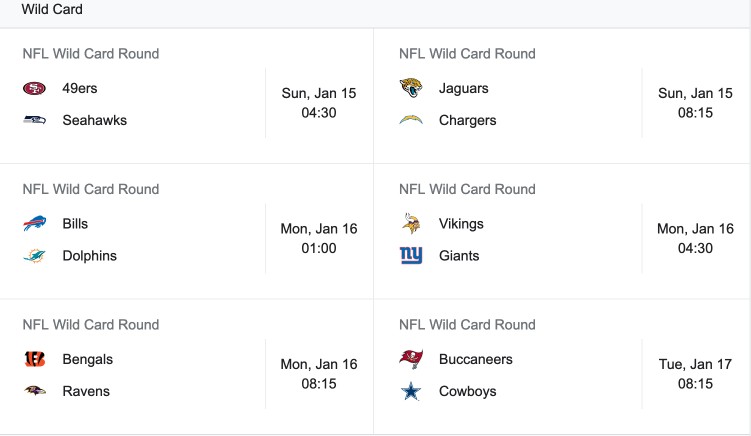The height and width of the screenshot is (436, 751).
Task: Click the Ravens head logo
Action: 34,391
